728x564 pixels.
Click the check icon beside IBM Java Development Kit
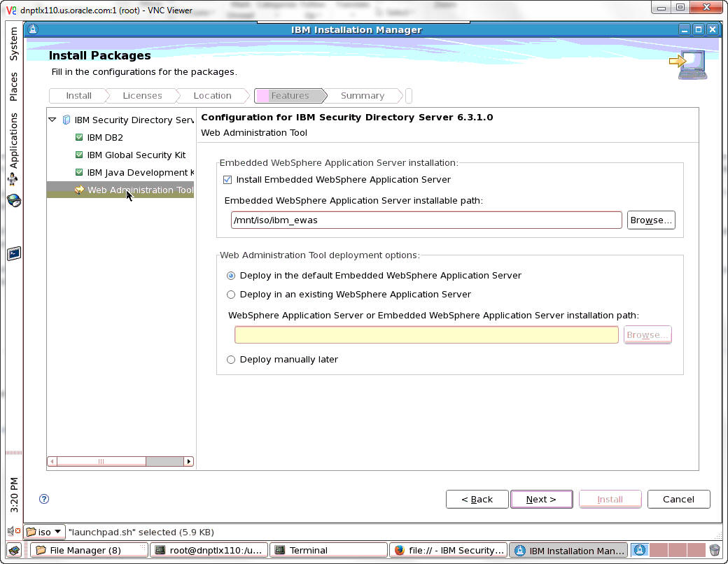click(x=79, y=172)
